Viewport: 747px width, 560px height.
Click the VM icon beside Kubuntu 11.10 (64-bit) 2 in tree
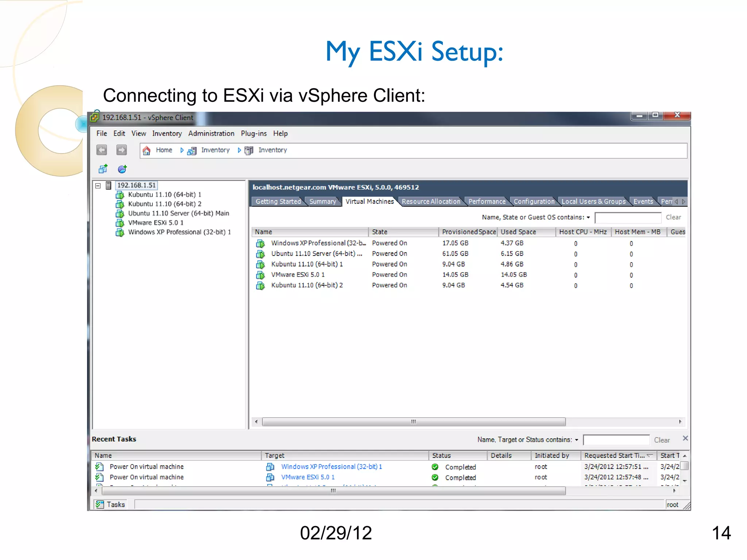pyautogui.click(x=120, y=204)
